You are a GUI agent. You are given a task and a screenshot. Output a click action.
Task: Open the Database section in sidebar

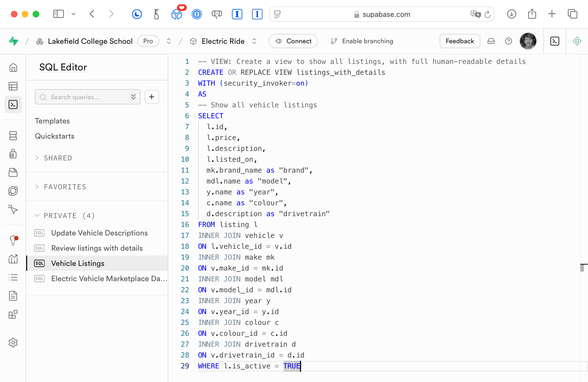tap(13, 135)
